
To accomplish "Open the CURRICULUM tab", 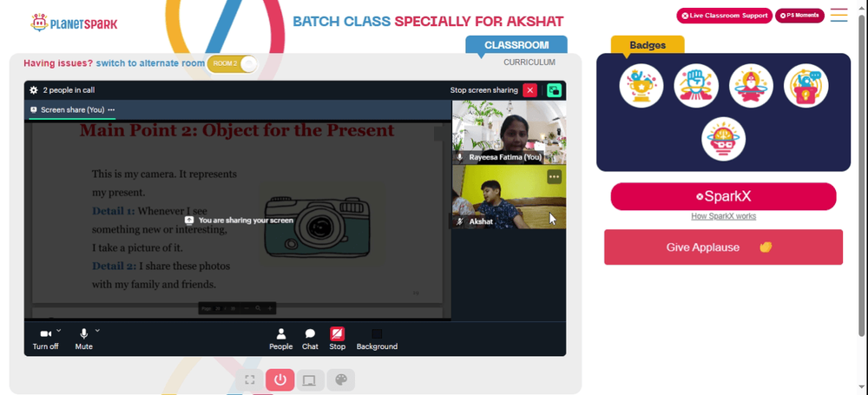I will (529, 63).
